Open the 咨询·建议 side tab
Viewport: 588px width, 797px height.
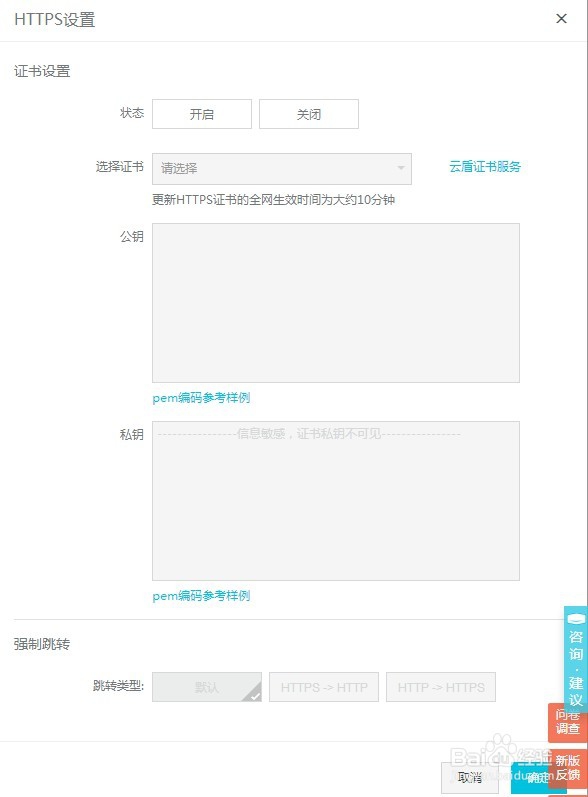(x=576, y=659)
